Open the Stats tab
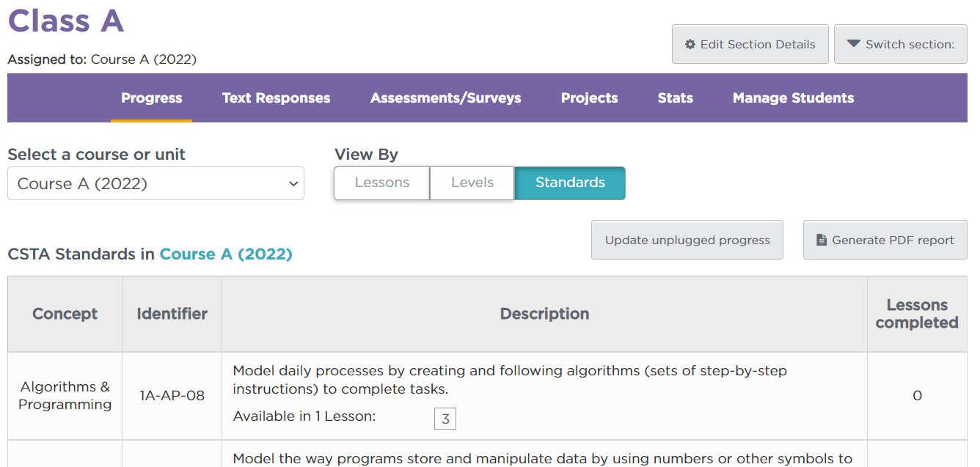 point(675,98)
